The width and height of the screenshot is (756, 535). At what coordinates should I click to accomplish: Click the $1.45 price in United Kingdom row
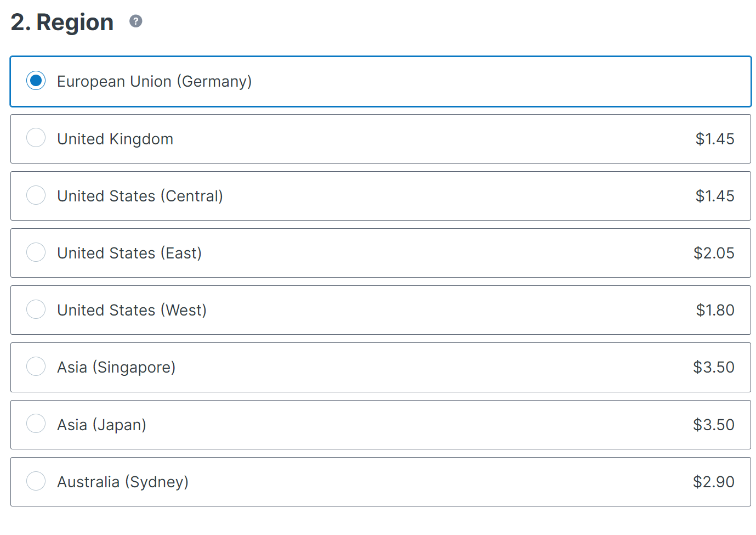pyautogui.click(x=714, y=139)
